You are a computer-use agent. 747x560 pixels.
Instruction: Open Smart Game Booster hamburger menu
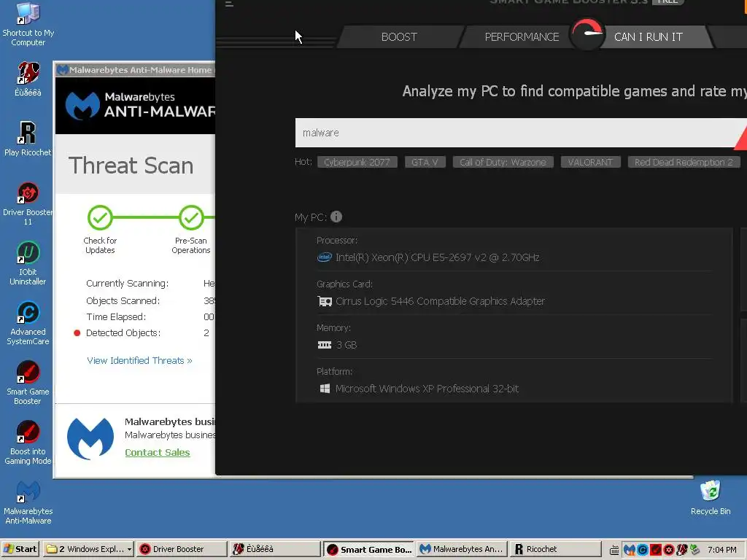(x=229, y=4)
